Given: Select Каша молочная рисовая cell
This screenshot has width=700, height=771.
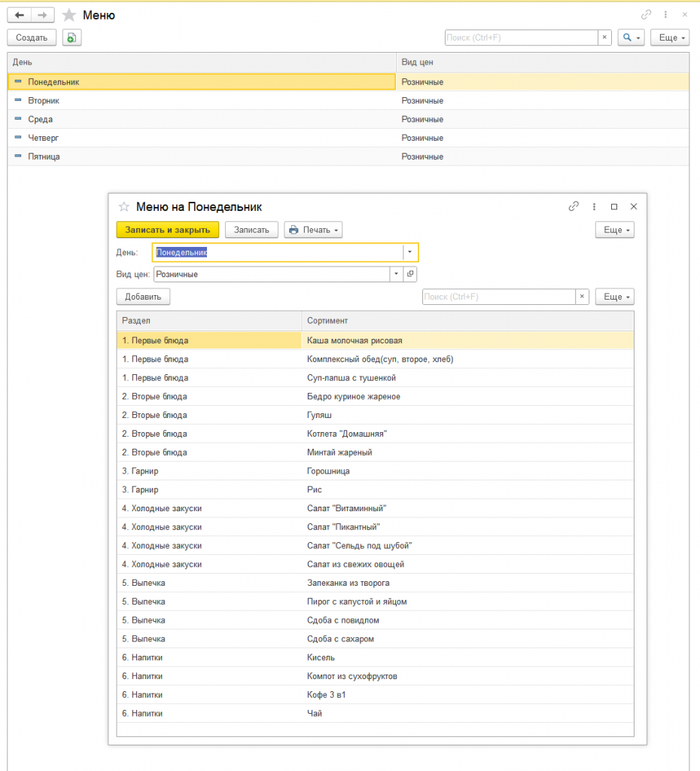Looking at the screenshot, I should (x=467, y=340).
